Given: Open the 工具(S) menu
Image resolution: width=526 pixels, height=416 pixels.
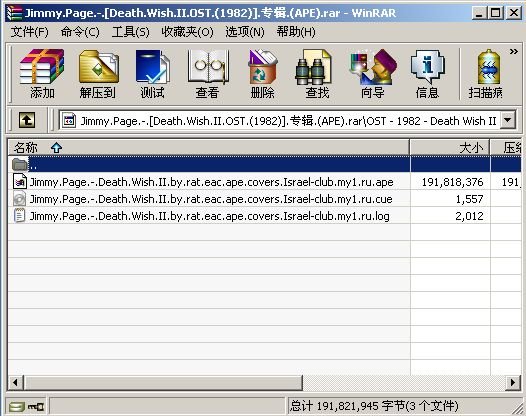Looking at the screenshot, I should [130, 32].
